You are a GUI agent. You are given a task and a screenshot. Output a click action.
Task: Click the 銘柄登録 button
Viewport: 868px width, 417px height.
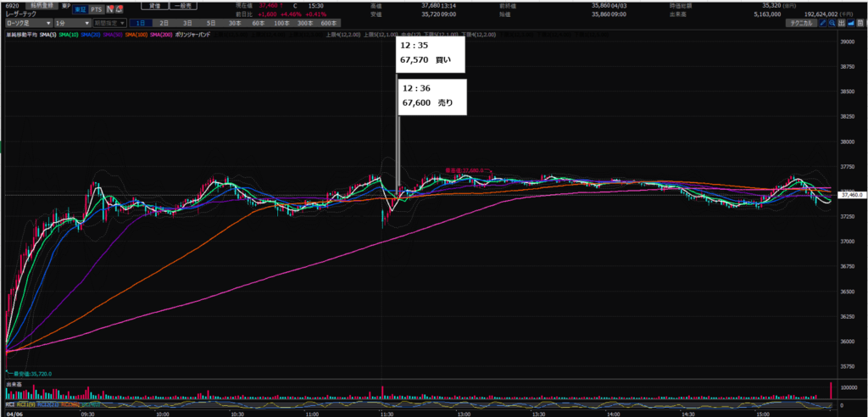pos(42,7)
